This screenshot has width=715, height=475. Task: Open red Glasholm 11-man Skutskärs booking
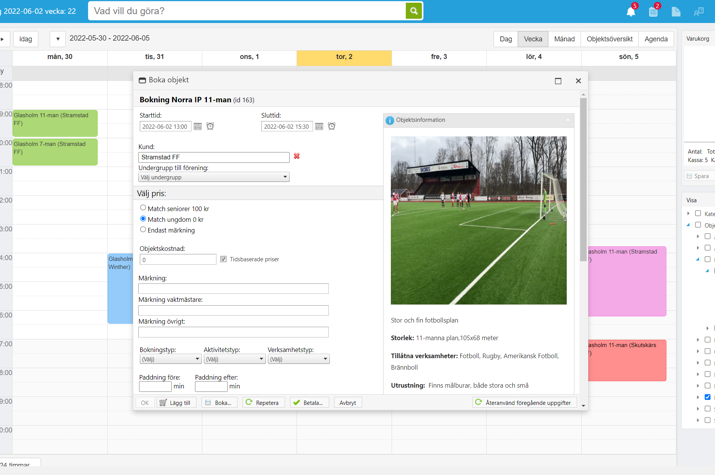[x=627, y=360]
